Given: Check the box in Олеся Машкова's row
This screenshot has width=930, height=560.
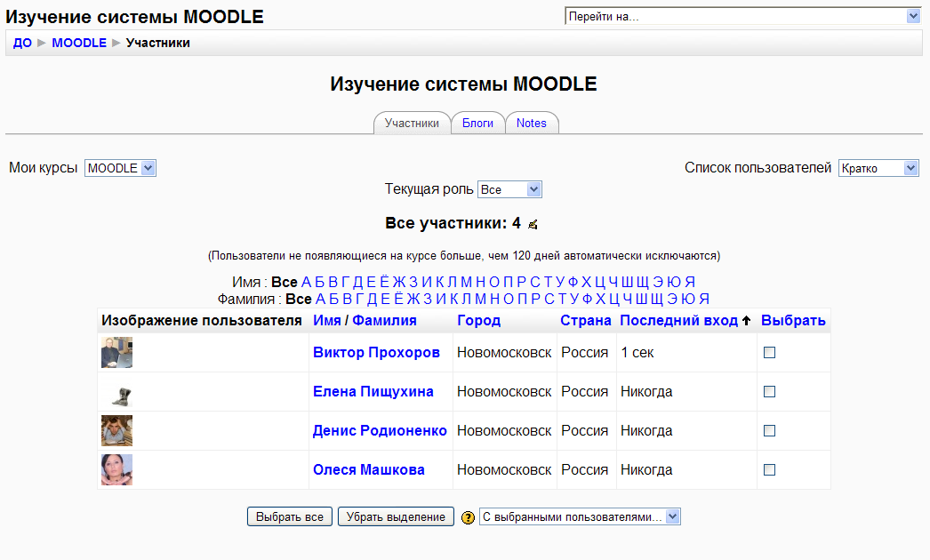Looking at the screenshot, I should [x=770, y=470].
